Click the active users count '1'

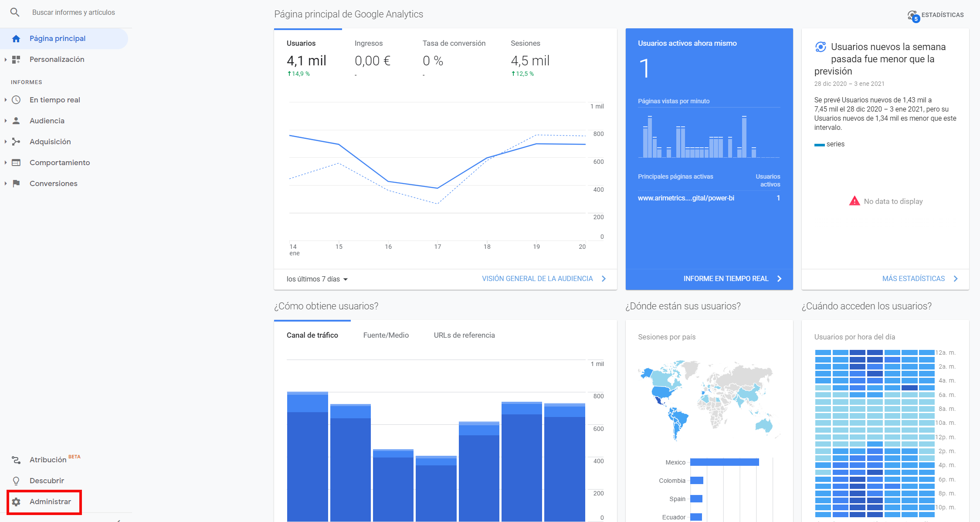[644, 68]
